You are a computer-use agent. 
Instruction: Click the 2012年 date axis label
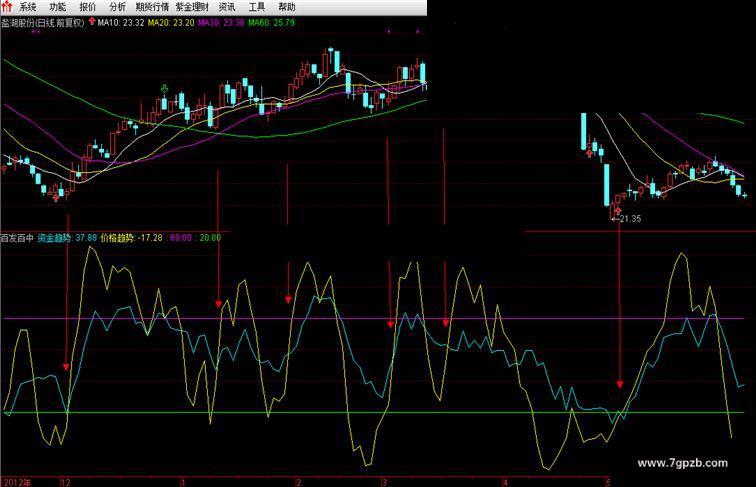tap(17, 482)
